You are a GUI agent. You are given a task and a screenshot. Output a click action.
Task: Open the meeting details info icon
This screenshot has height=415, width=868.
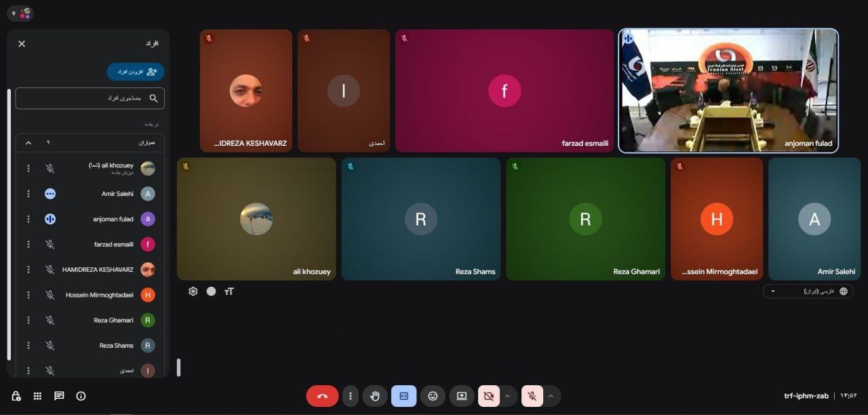point(81,396)
